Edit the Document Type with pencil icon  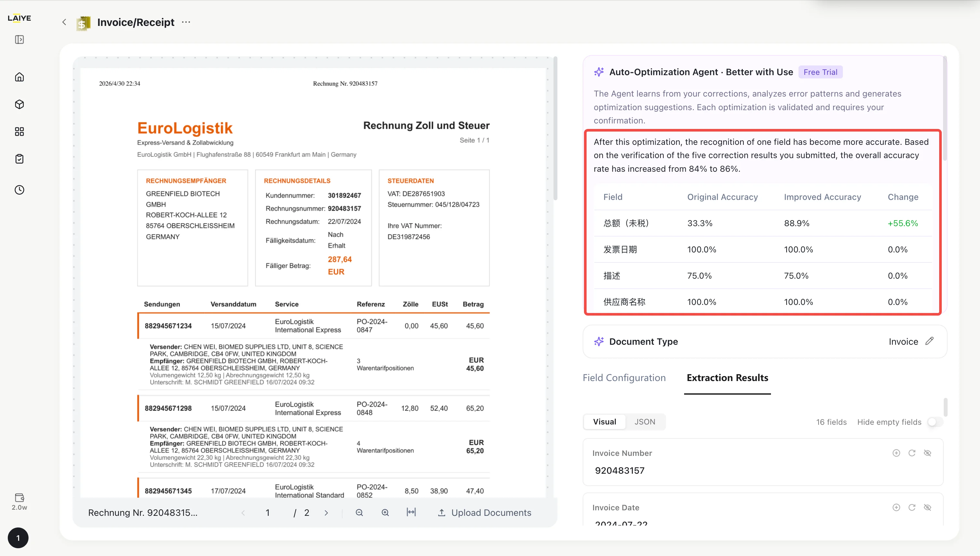(x=929, y=341)
